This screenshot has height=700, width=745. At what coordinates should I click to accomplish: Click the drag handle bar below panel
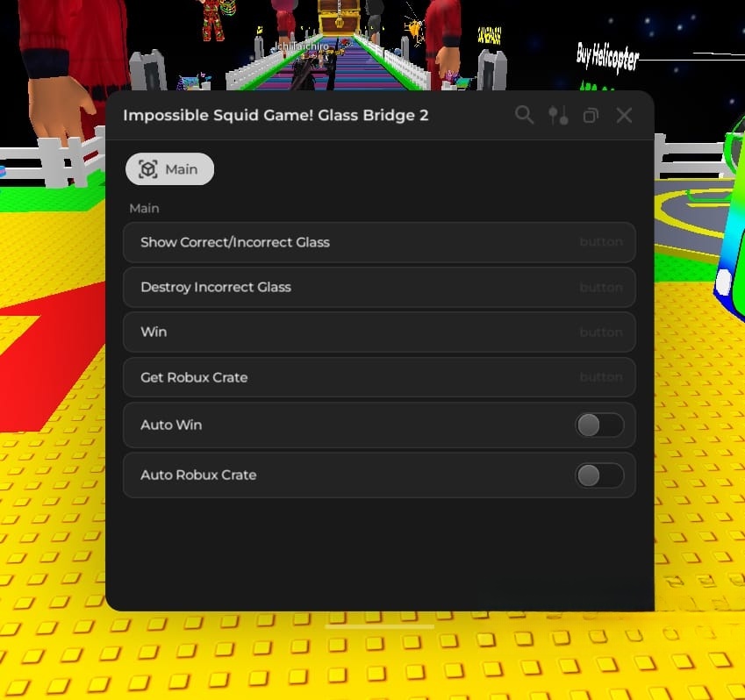379,626
